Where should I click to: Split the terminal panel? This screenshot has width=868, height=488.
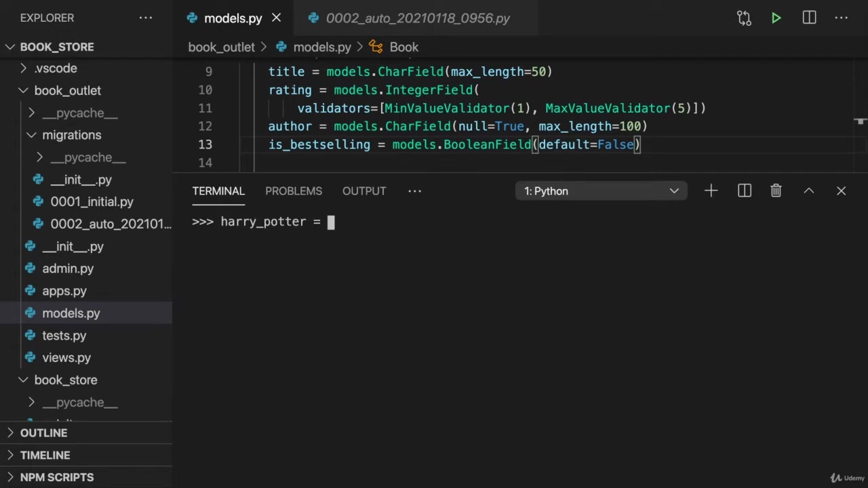point(744,191)
